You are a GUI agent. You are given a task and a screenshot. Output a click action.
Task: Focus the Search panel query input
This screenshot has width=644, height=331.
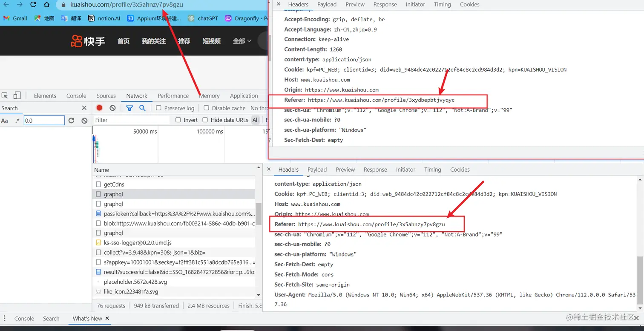point(44,121)
